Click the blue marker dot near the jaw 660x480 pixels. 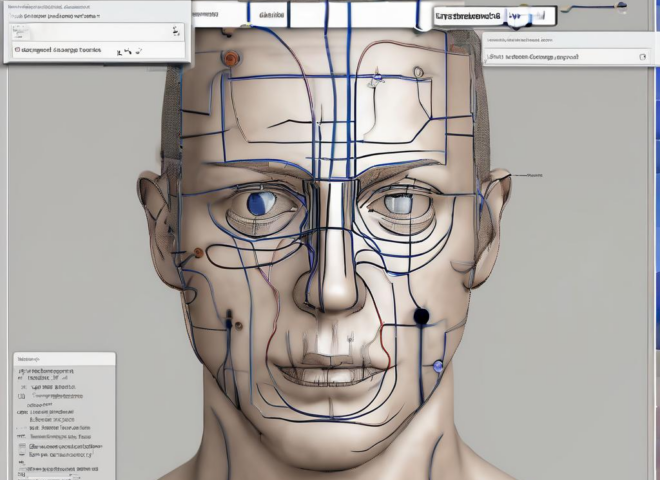[438, 367]
